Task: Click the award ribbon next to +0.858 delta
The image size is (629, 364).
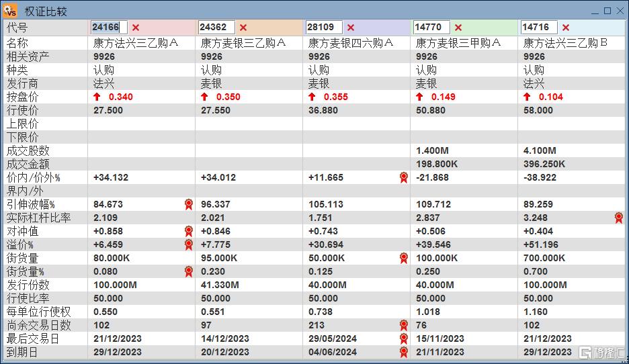Action: 189,231
